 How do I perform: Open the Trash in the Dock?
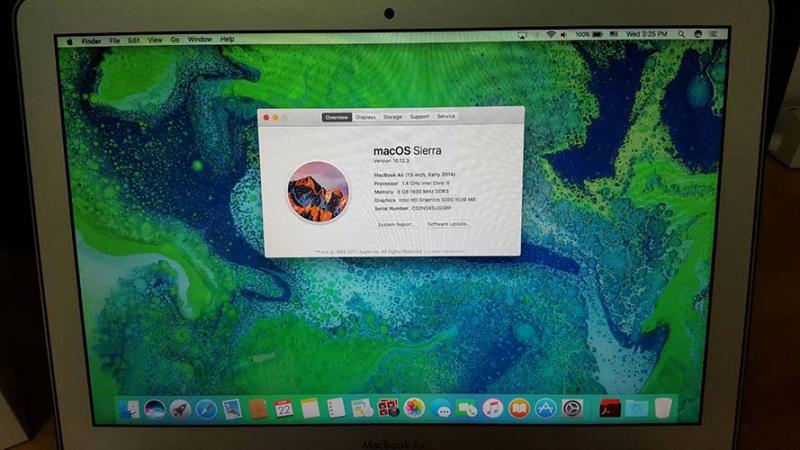pyautogui.click(x=663, y=408)
